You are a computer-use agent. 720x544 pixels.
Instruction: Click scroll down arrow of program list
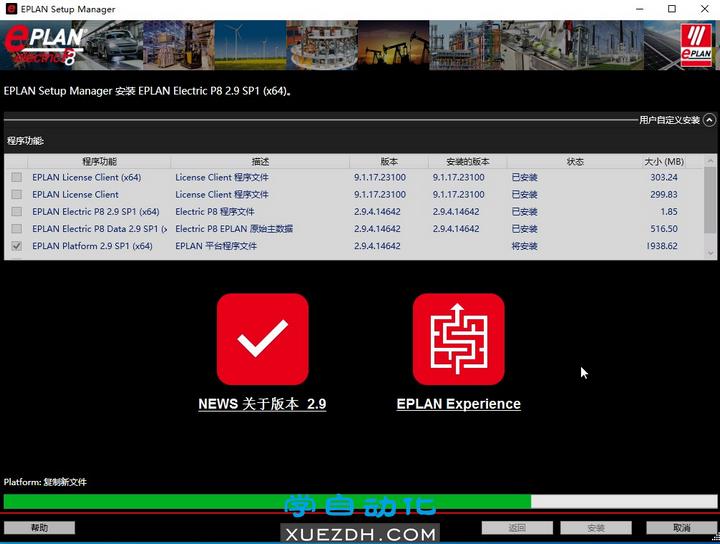tap(710, 253)
